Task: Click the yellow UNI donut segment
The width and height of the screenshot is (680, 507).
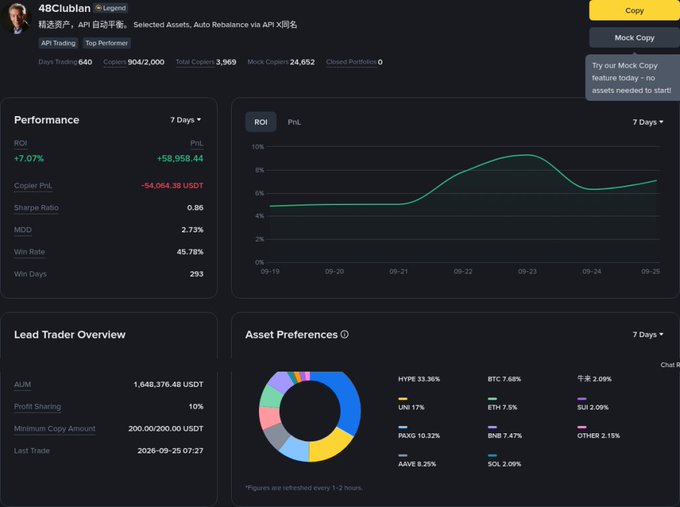Action: coord(331,445)
